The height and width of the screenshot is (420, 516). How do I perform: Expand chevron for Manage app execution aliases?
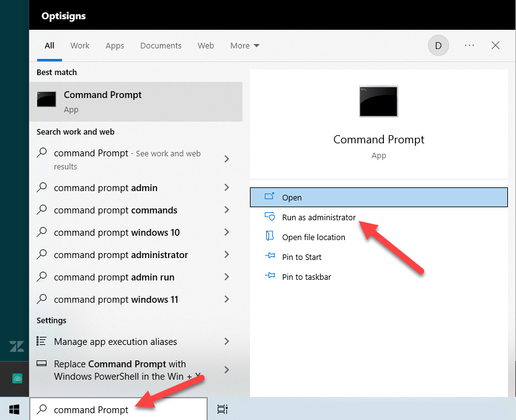pyautogui.click(x=226, y=341)
